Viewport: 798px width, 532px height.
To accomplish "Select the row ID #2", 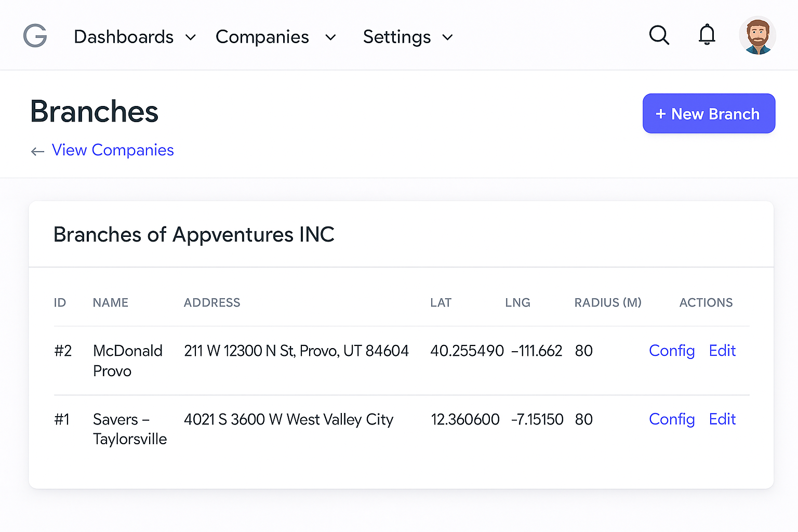I will (63, 351).
